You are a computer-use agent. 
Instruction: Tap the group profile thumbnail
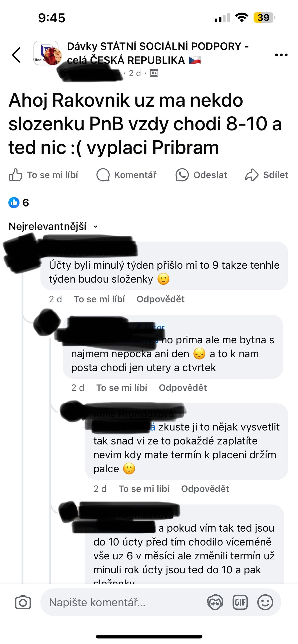(x=47, y=53)
